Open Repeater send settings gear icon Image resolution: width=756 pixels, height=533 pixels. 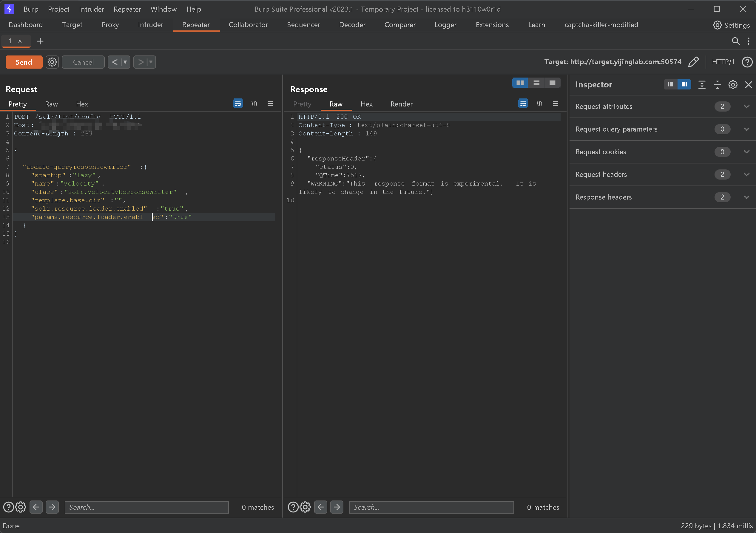point(52,62)
